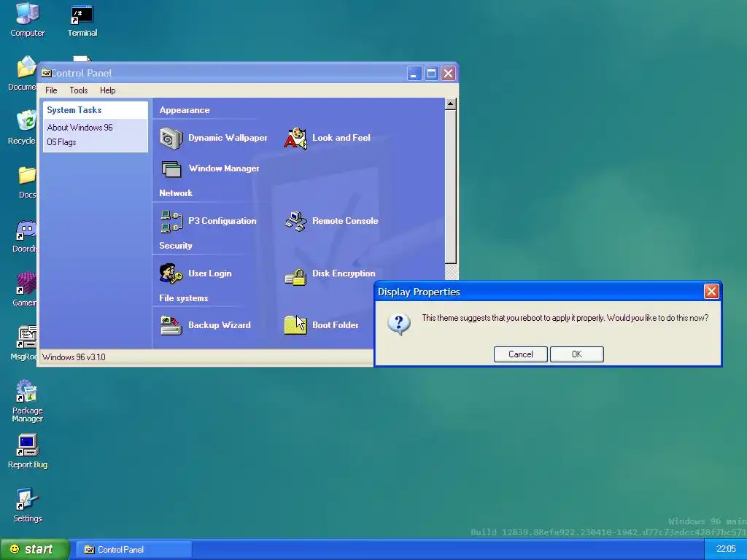Open the User Login icon

click(171, 274)
